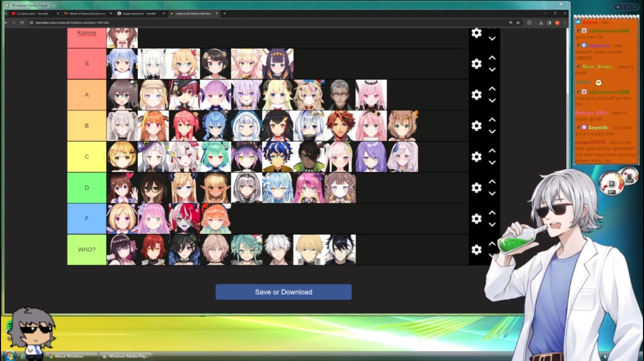
Task: Move A tier row up
Action: point(492,89)
